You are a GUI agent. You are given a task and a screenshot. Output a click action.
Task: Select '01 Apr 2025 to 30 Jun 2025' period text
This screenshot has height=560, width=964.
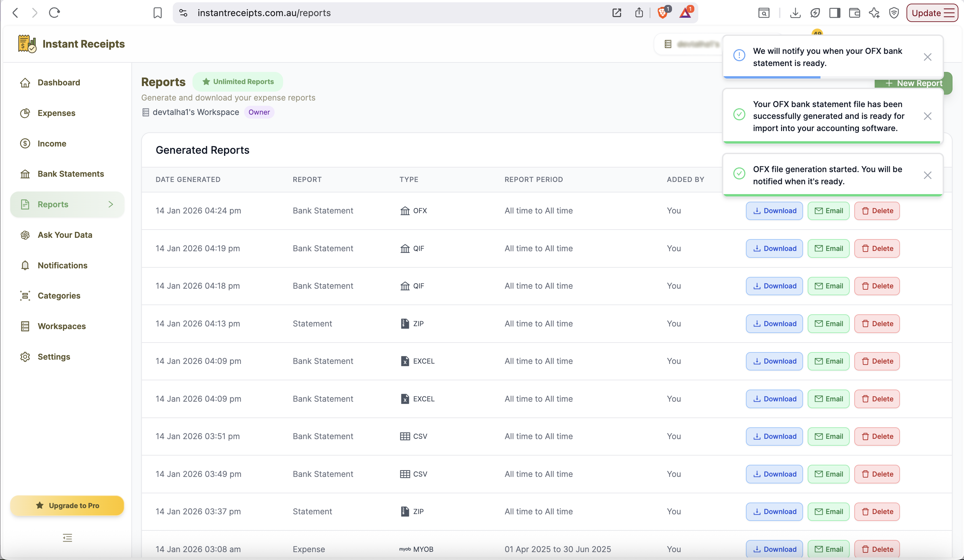558,549
